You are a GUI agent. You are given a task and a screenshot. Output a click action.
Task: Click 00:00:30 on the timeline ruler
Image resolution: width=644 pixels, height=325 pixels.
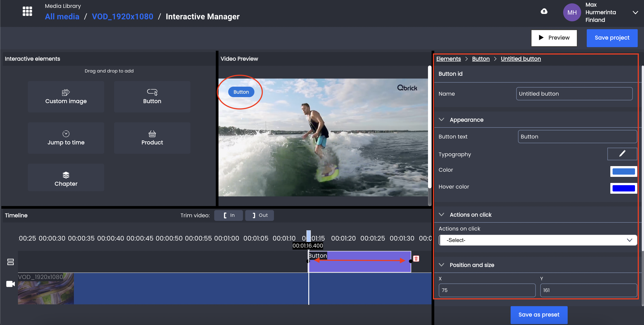click(x=52, y=238)
